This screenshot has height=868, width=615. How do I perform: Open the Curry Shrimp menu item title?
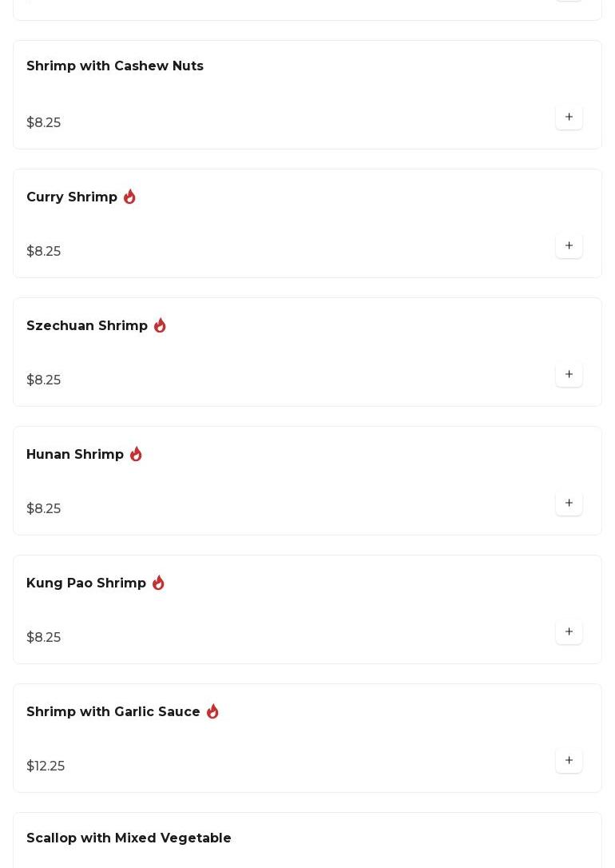click(72, 197)
